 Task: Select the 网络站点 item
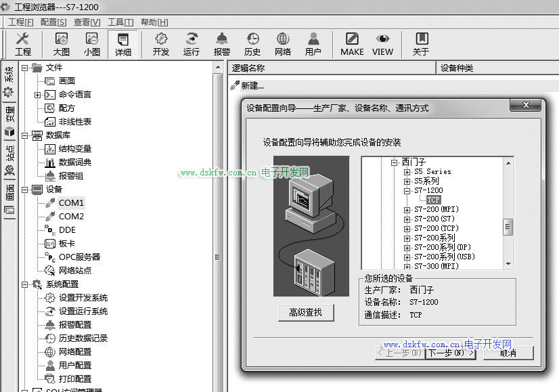(x=75, y=271)
